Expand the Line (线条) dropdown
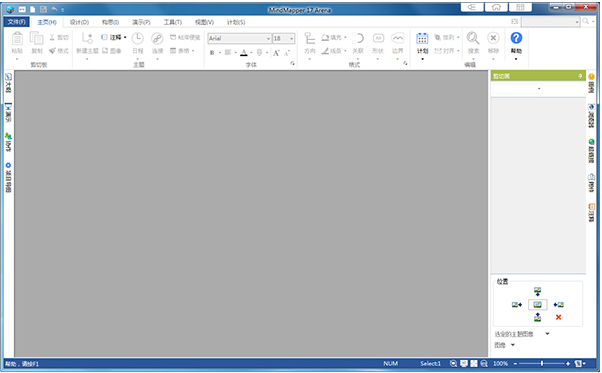Image resolution: width=602 pixels, height=373 pixels. click(345, 51)
